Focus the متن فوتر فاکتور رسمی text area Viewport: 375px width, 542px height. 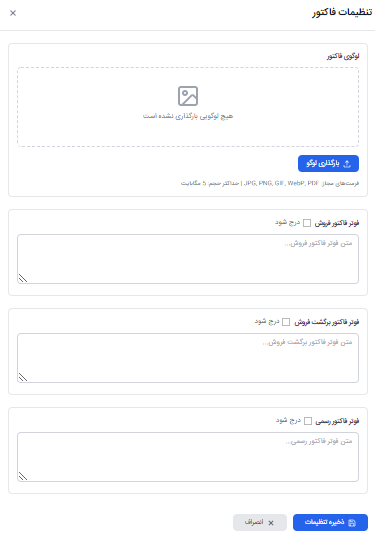(188, 457)
